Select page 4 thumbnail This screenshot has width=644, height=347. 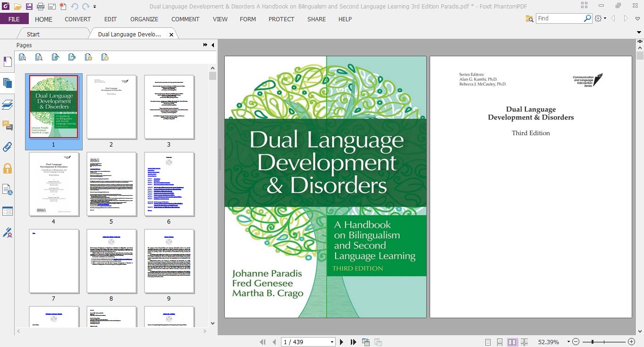point(54,184)
